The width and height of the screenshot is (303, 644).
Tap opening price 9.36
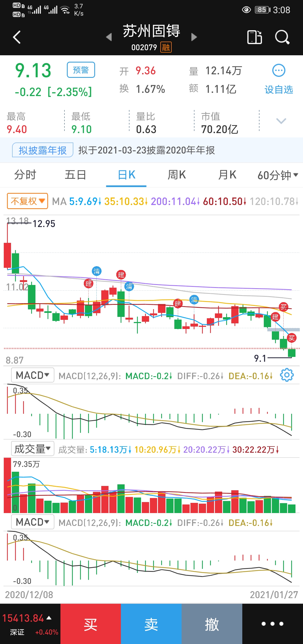click(146, 71)
